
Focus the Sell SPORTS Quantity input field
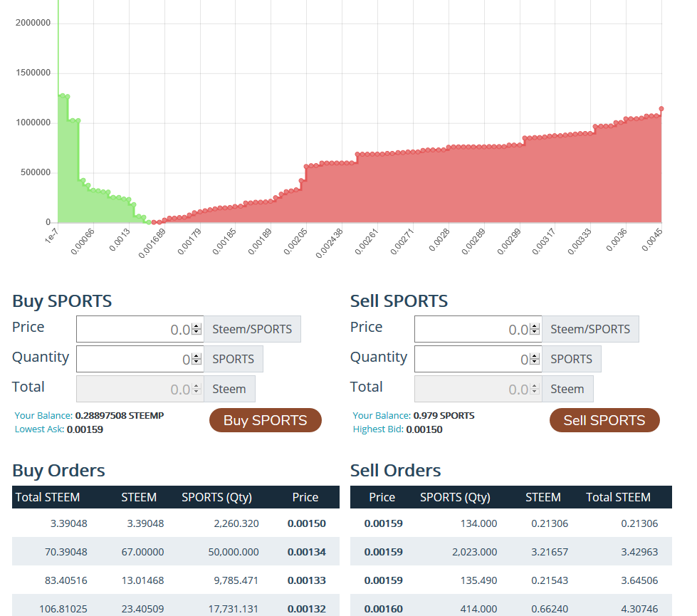[x=472, y=360]
